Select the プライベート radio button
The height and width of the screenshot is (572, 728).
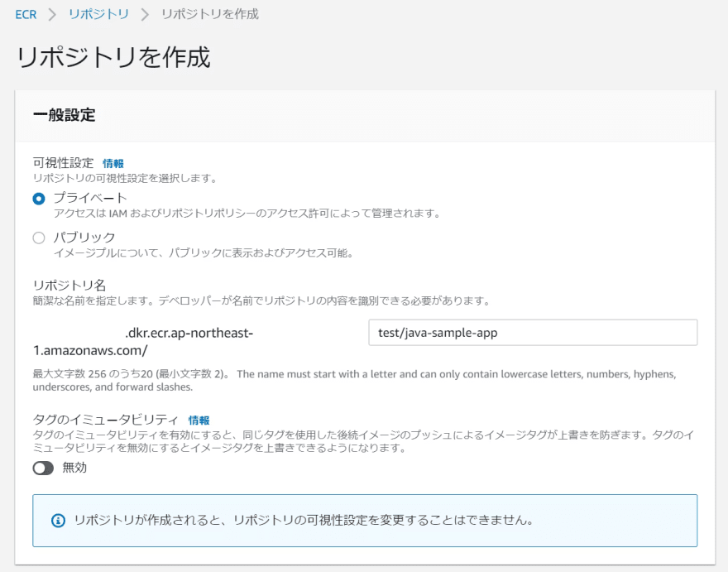click(39, 199)
